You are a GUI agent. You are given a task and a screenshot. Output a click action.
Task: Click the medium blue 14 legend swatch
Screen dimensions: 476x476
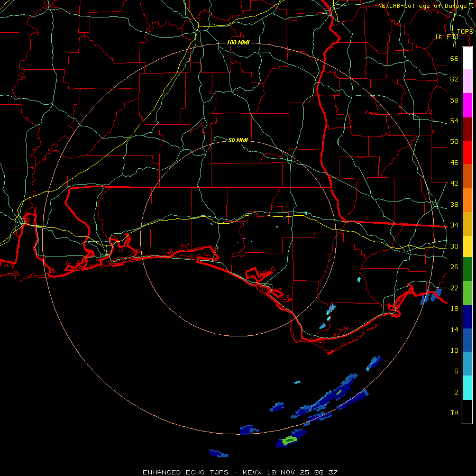[x=467, y=340]
